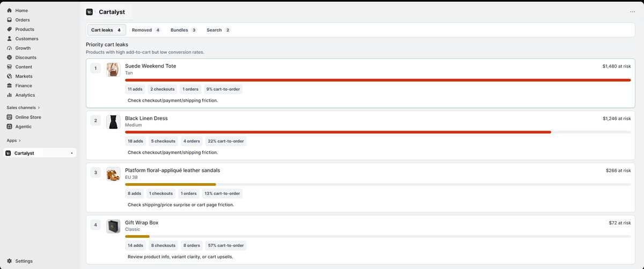Click the Agentic channel icon
The width and height of the screenshot is (644, 269).
tap(9, 127)
